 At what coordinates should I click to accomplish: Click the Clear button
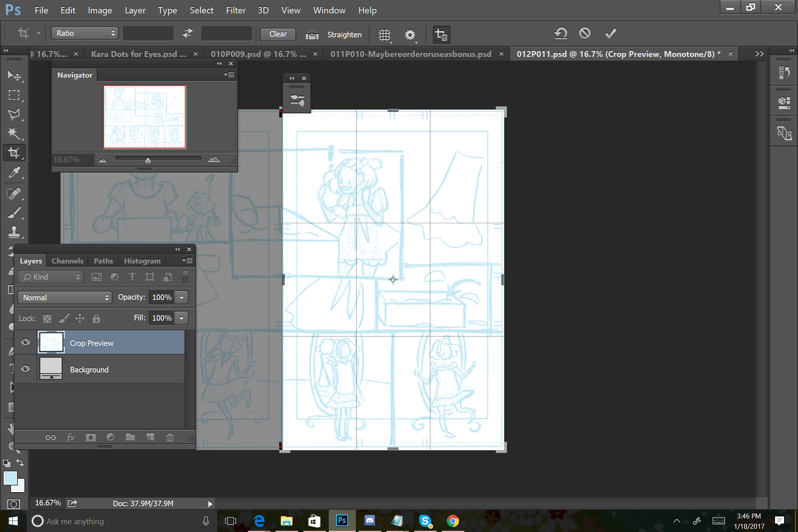click(278, 34)
